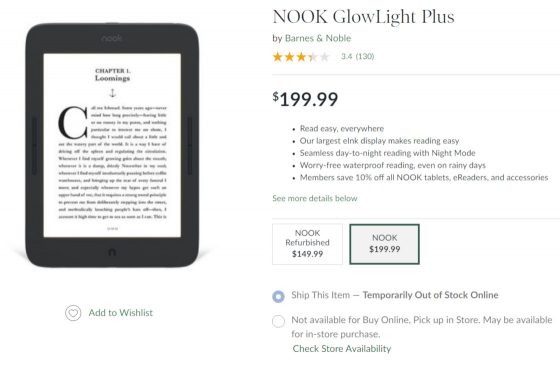Choose the NOOK Refurbished $149.99 option
Image resolution: width=560 pixels, height=376 pixels.
pyautogui.click(x=308, y=244)
